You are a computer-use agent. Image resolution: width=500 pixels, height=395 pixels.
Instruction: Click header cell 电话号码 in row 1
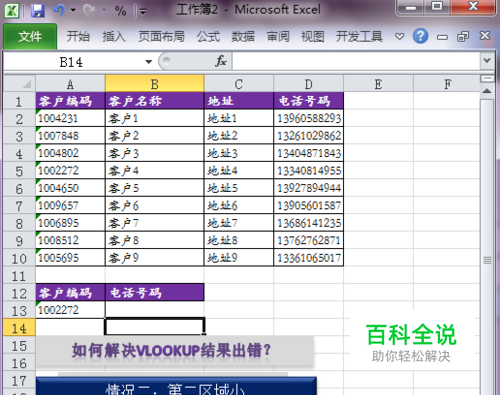[x=308, y=101]
